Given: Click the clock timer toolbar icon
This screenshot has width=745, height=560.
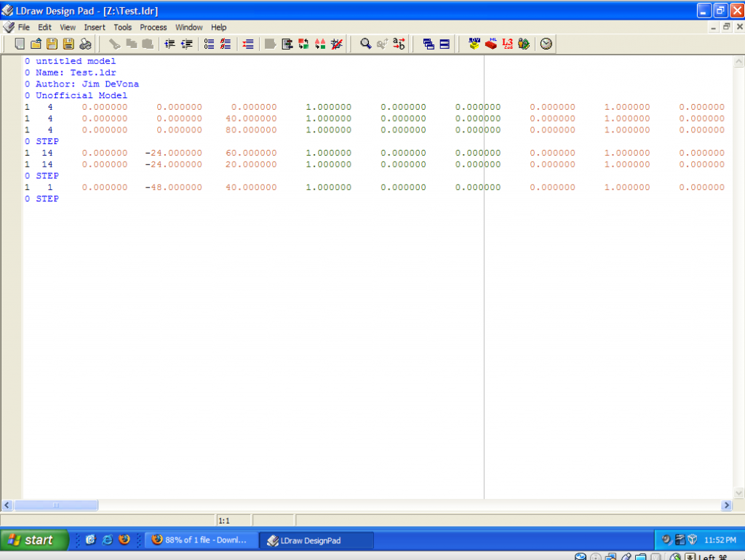Looking at the screenshot, I should (546, 44).
